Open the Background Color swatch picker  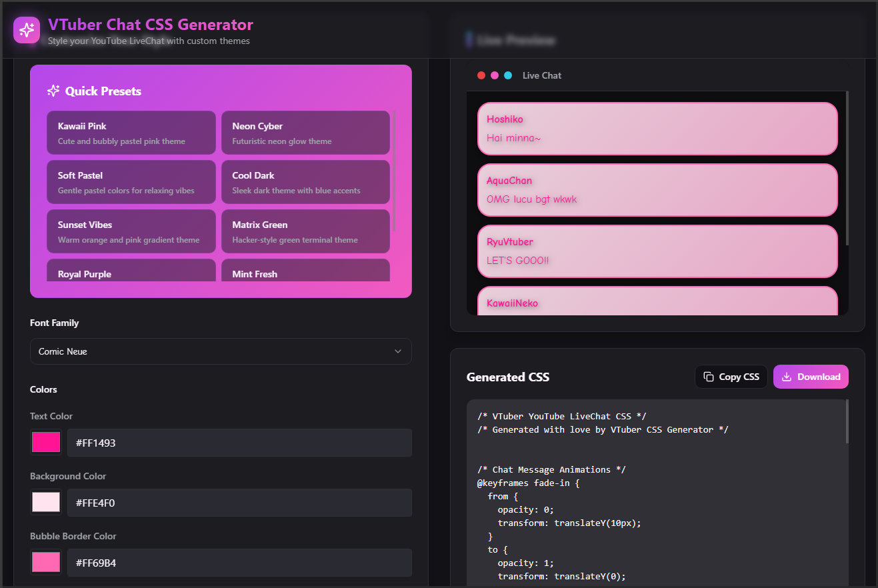tap(45, 502)
